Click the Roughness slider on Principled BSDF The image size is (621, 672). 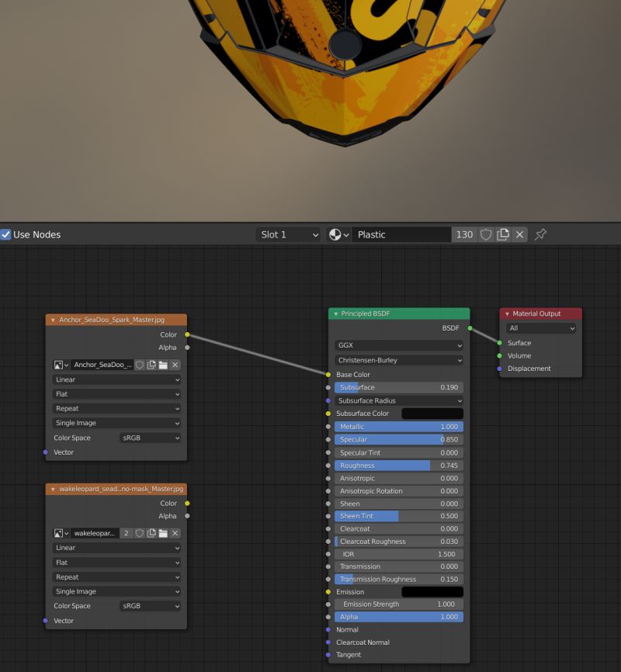(398, 465)
